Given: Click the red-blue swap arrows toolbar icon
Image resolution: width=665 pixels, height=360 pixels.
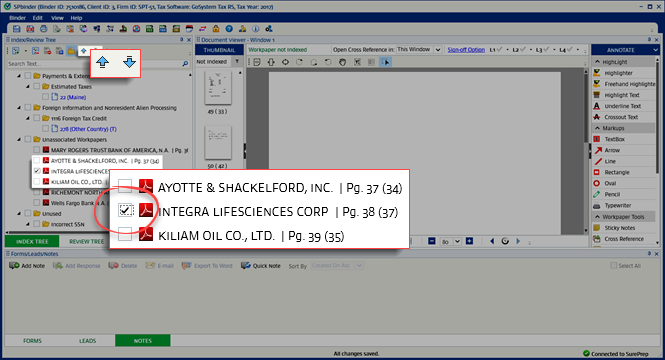Looking at the screenshot, I should click(202, 29).
